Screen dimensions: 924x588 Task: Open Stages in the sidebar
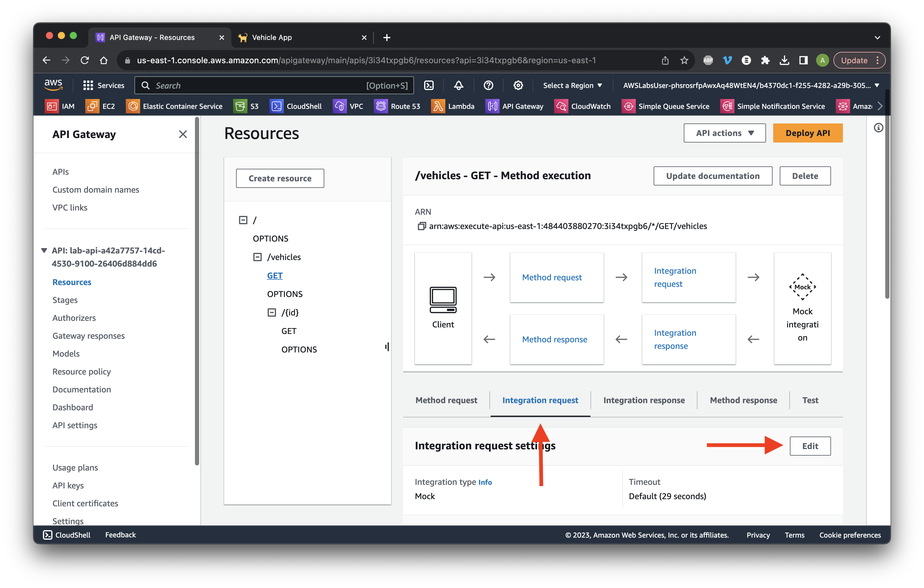tap(65, 300)
